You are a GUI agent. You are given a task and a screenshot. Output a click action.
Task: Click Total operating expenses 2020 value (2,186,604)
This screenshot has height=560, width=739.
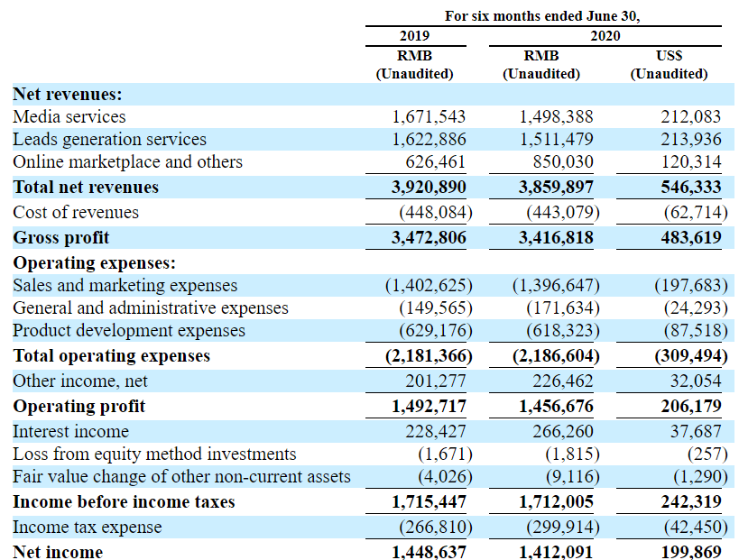pos(556,356)
